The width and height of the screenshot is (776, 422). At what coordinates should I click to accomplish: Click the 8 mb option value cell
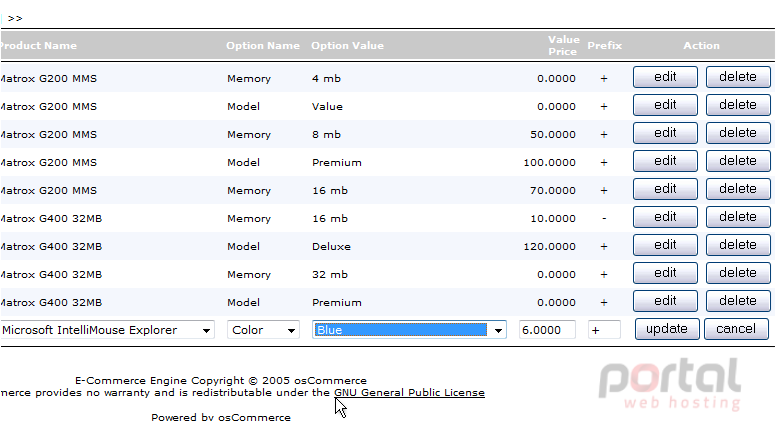[x=326, y=135]
